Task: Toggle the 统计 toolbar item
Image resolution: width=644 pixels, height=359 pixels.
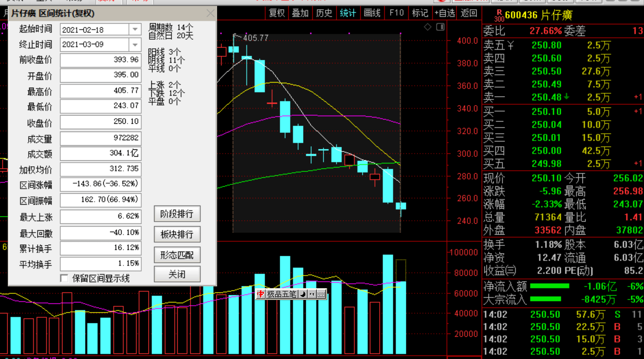Action: 348,13
